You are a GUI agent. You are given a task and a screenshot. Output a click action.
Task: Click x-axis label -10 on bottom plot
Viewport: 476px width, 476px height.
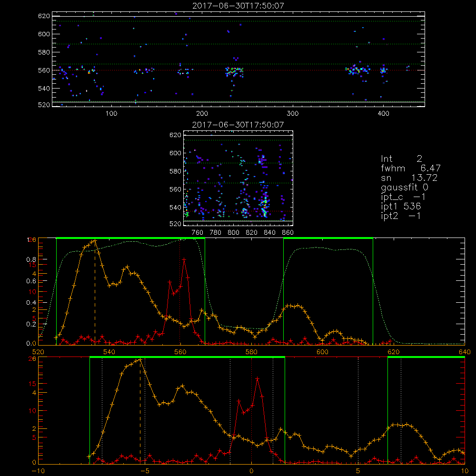38,471
